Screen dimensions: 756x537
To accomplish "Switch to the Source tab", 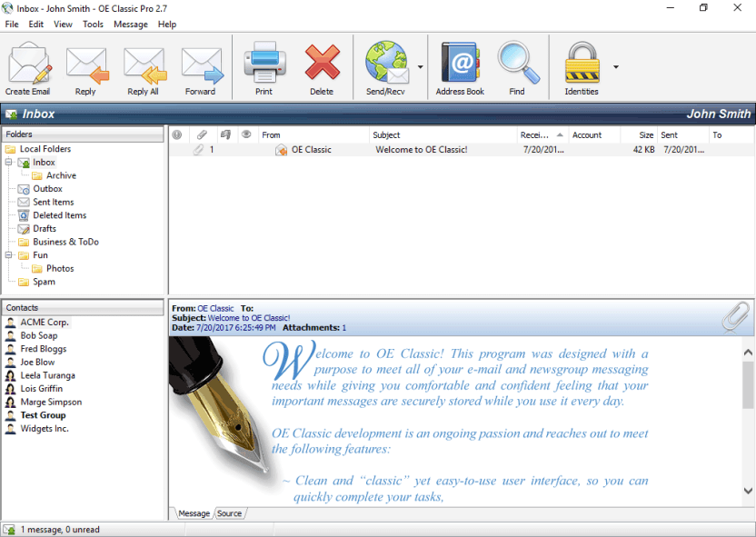I will 230,513.
